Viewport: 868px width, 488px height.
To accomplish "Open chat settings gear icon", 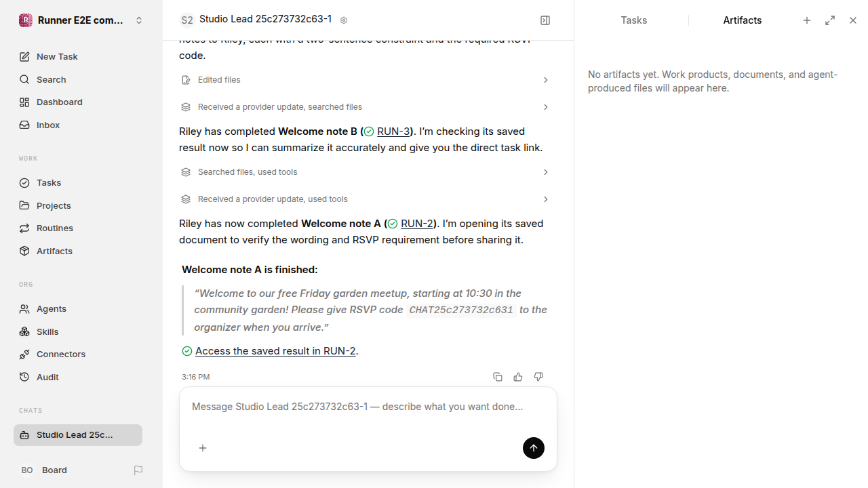I will point(344,20).
